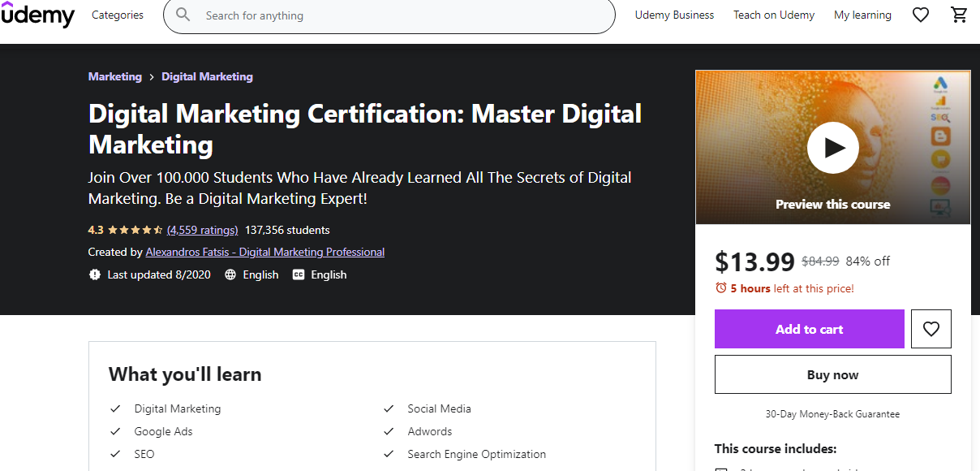
Task: Click the Adwords list item
Action: click(x=430, y=431)
